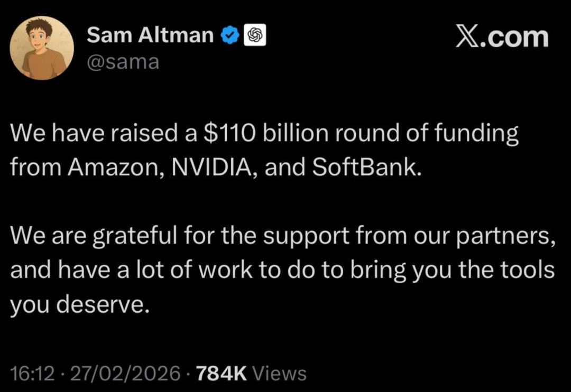Screen dimensions: 571x392
Task: Click Sam Altman's profile avatar
Action: (42, 48)
